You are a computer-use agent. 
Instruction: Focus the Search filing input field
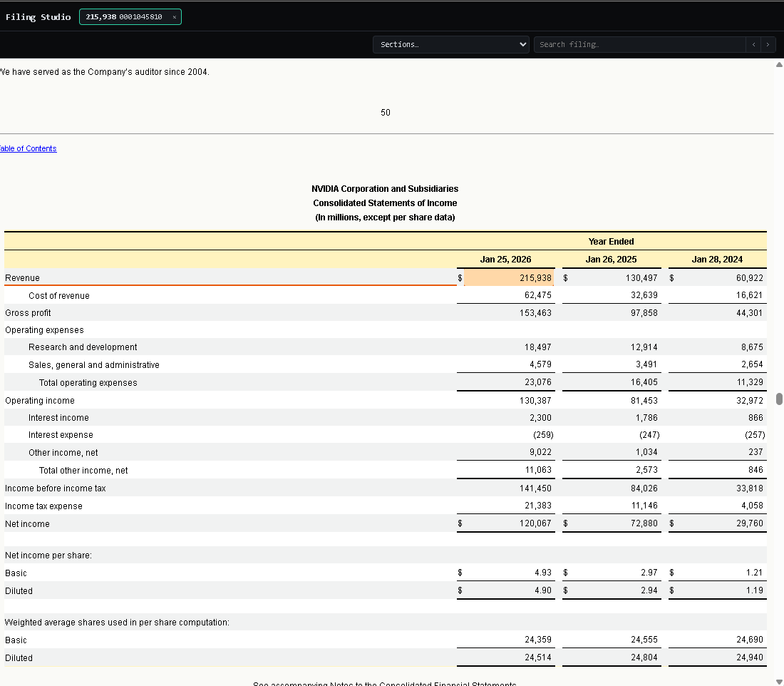tap(639, 44)
